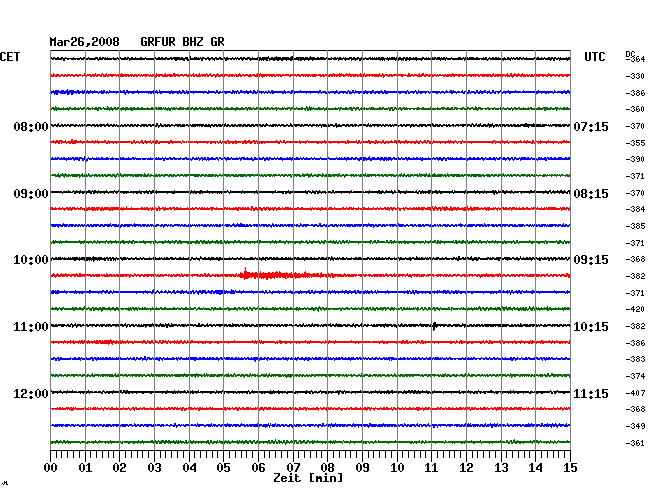
Task: Click the date label Mar26,2008
Action: [x=85, y=42]
